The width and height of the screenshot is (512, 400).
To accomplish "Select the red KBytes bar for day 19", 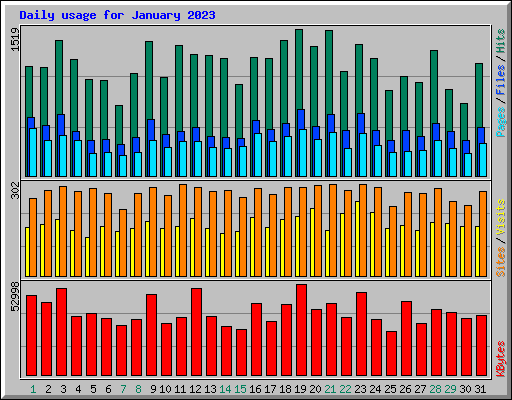I will tap(301, 330).
